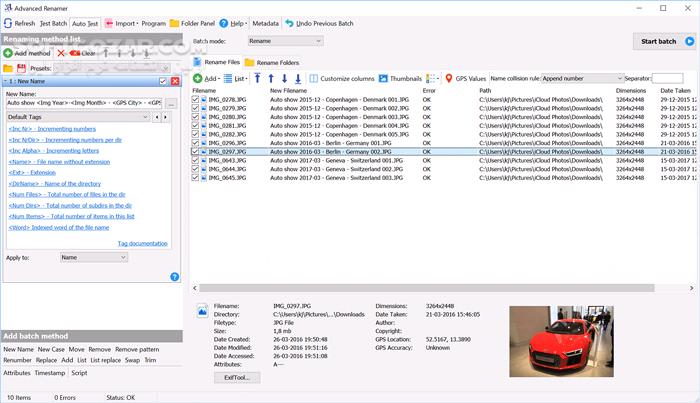The width and height of the screenshot is (700, 403).
Task: Add the Timestamp batch method
Action: pos(50,373)
